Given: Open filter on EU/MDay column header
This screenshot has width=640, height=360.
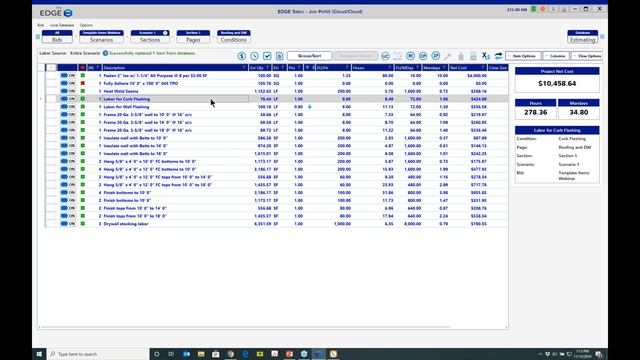Looking at the screenshot, I should click(x=417, y=68).
